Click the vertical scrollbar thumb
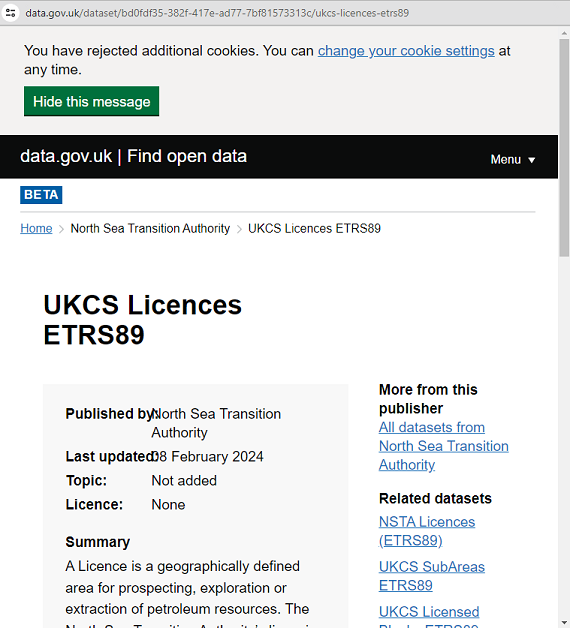This screenshot has width=570, height=628. coord(564,147)
